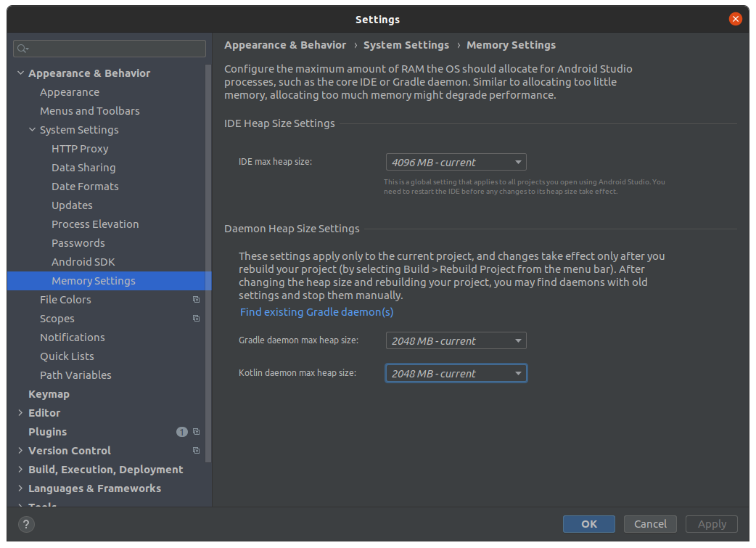Viewport: 756px width, 548px height.
Task: Open the File Colors settings page
Action: tap(65, 300)
